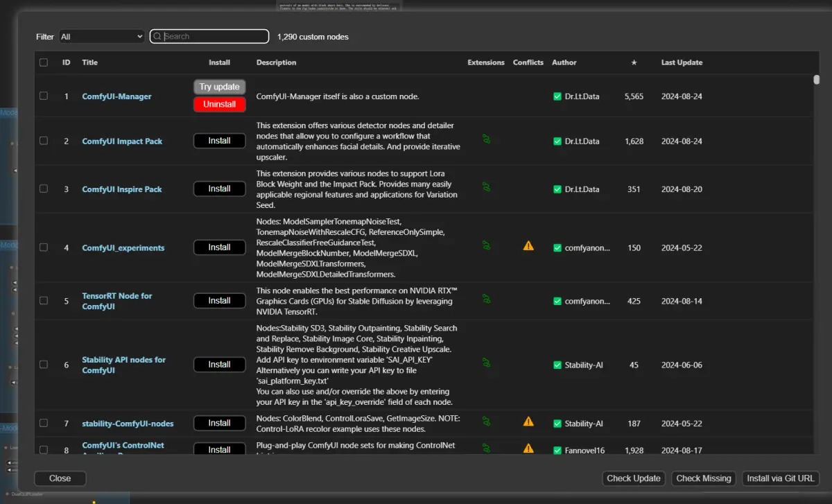Click the verified badge in the TensorRT Node row
This screenshot has width=832, height=504.
[x=557, y=301]
